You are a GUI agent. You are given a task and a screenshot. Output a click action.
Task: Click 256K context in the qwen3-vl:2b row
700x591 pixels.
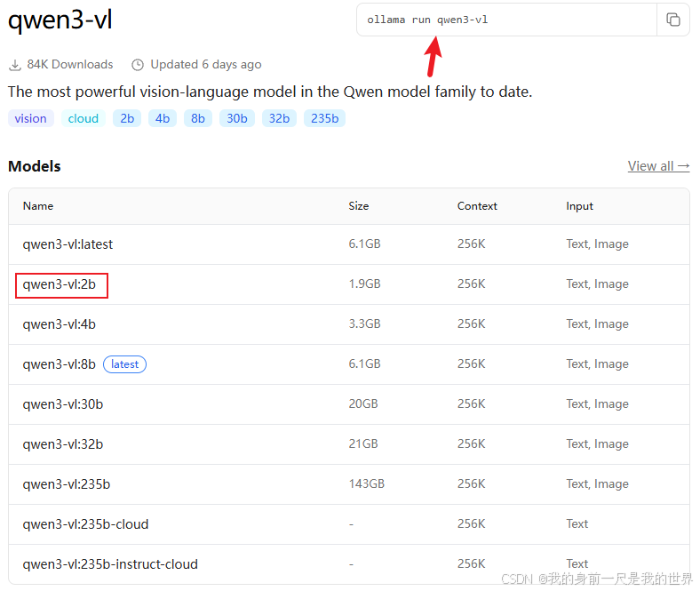471,284
